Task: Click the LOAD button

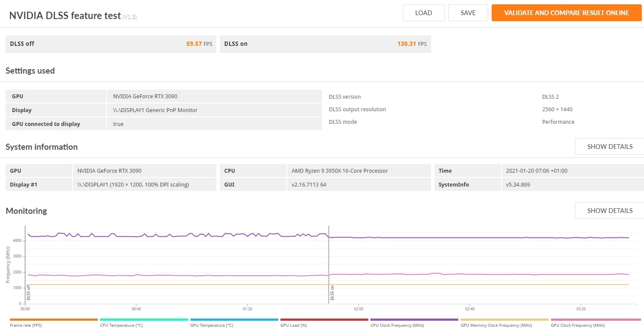Action: pyautogui.click(x=424, y=13)
